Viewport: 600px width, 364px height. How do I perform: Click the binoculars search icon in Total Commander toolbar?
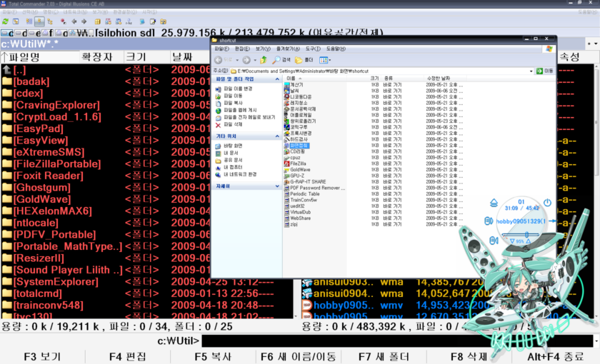coord(164,21)
